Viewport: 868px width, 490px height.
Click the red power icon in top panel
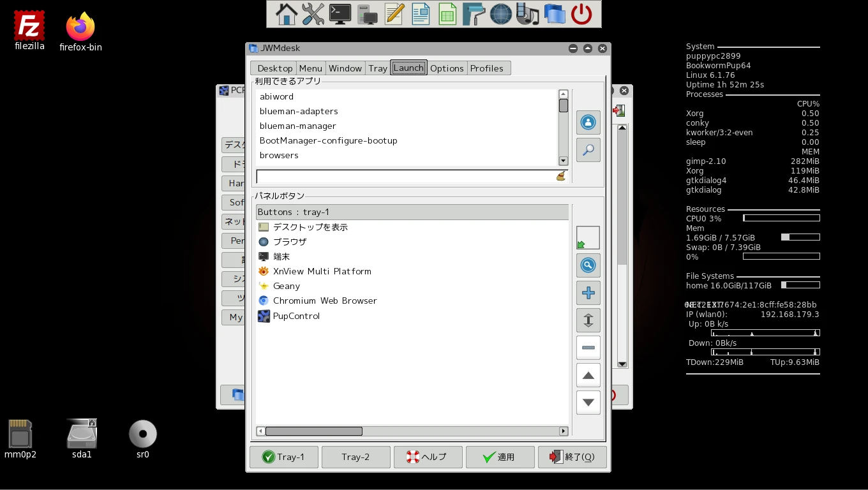tap(581, 14)
